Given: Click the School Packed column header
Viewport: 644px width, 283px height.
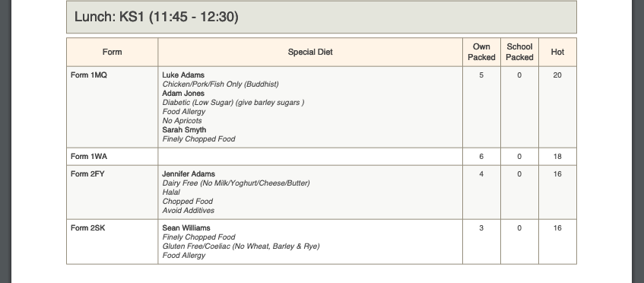Looking at the screenshot, I should [519, 52].
